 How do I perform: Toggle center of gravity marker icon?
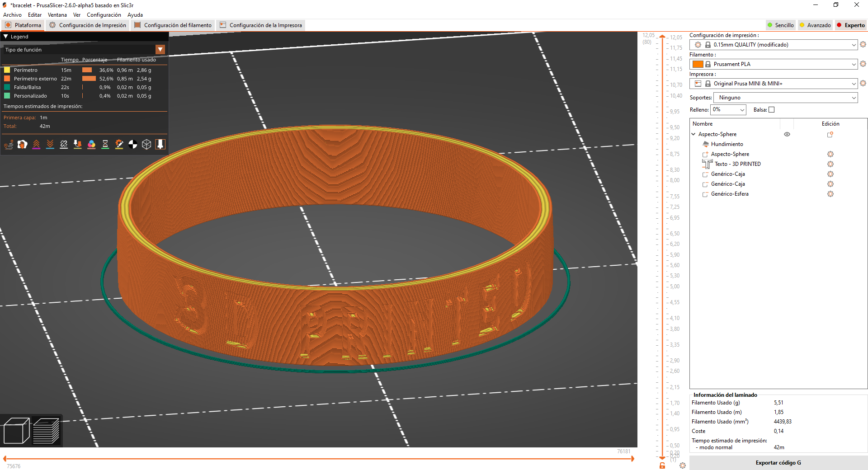click(x=133, y=144)
